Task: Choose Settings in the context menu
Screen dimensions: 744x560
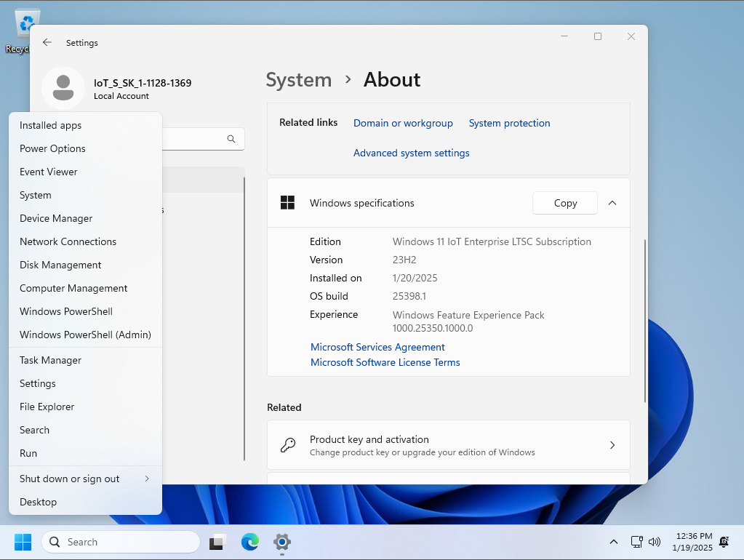Action: [x=85, y=383]
